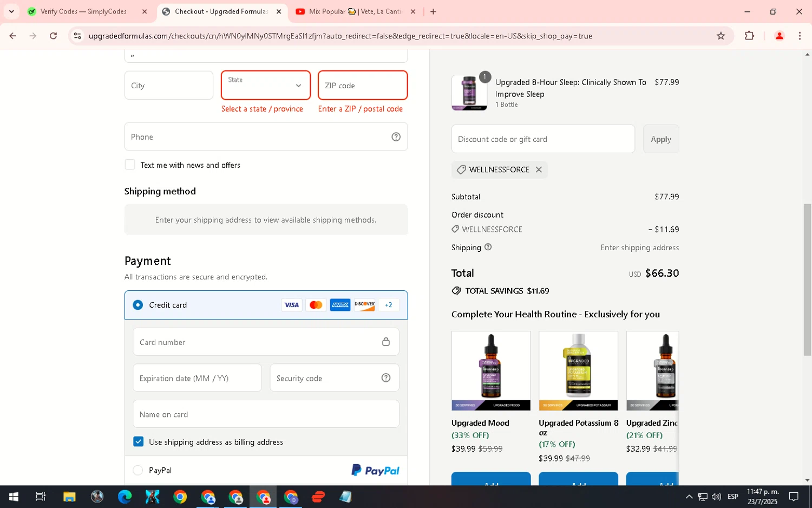The width and height of the screenshot is (812, 508).
Task: Open the notepad-like app on taskbar
Action: coord(346,497)
